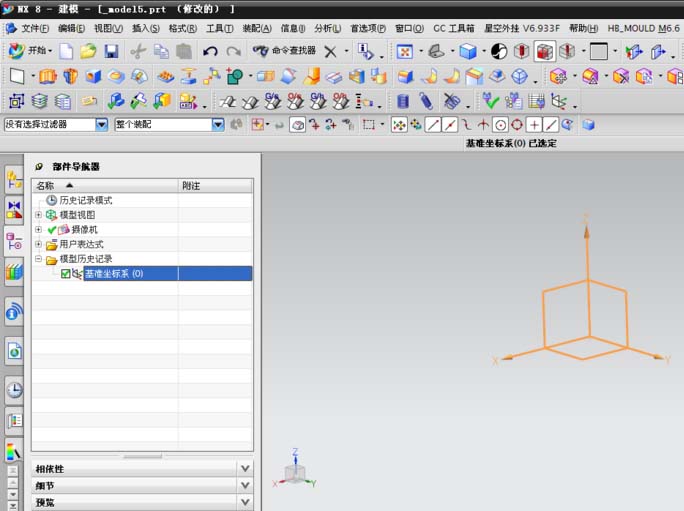Screen dimensions: 684x511
Task: Open the 分析(L) menu
Action: coord(328,29)
